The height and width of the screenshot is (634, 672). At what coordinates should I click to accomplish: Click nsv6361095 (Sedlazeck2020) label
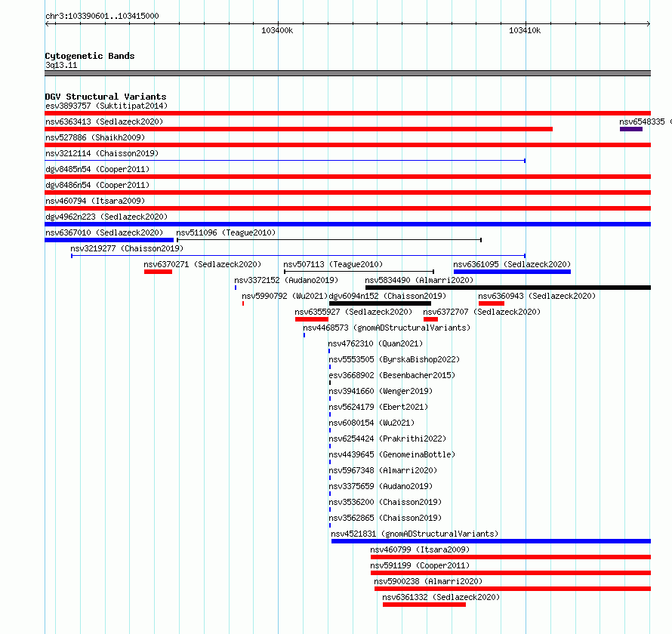click(512, 264)
